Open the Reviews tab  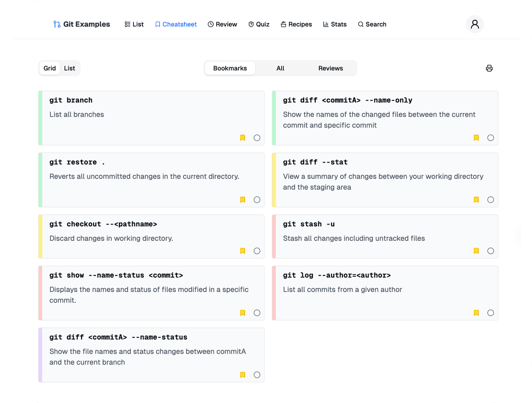click(330, 68)
